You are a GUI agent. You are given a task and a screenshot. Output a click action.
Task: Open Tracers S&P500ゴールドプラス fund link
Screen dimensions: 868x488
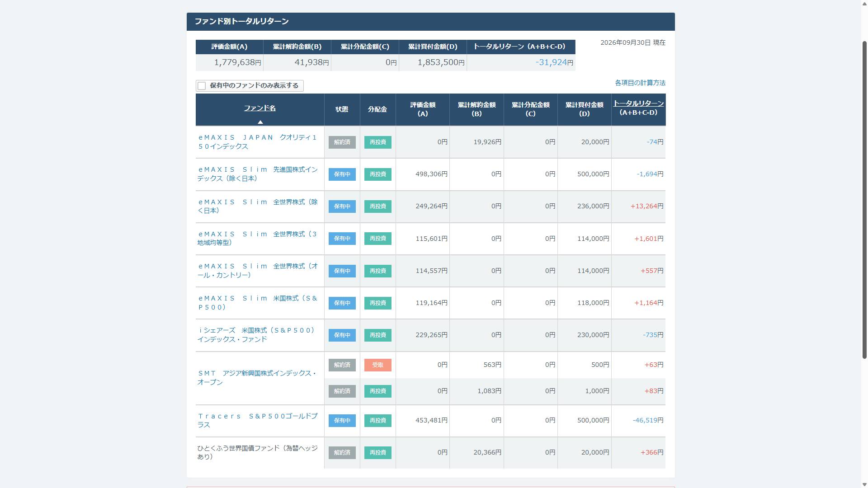[x=257, y=420]
